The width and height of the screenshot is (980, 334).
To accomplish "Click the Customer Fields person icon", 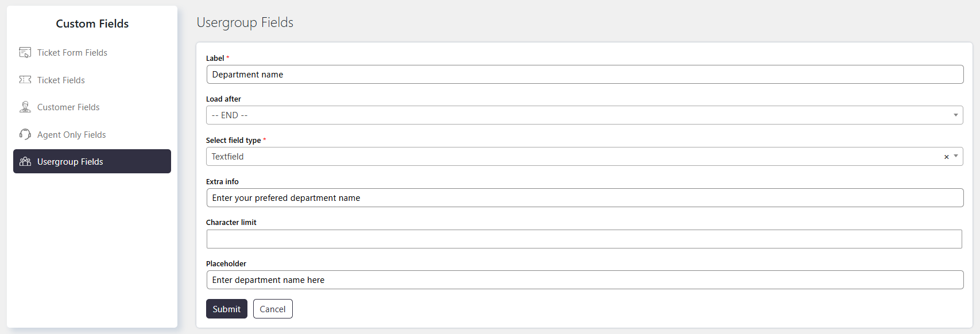I will click(25, 107).
